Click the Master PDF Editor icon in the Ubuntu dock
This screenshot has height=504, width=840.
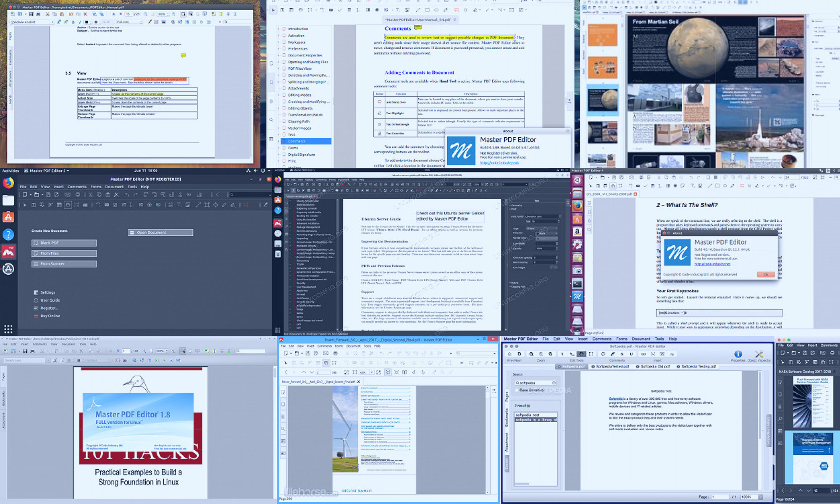8,252
